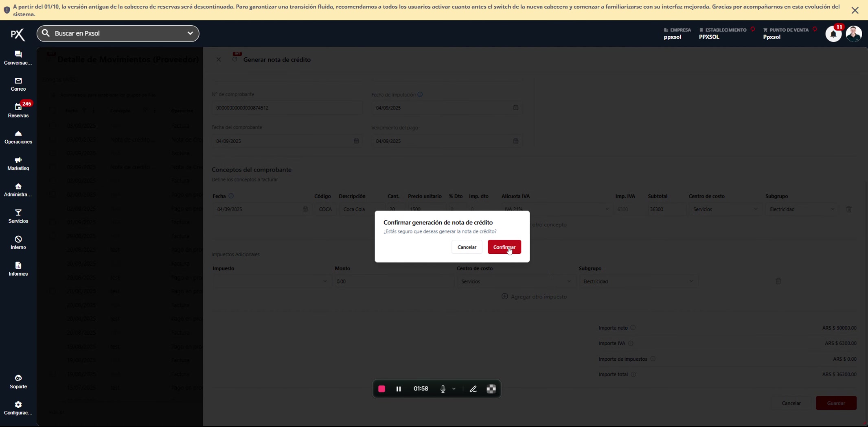The height and width of the screenshot is (427, 868).
Task: Pause the screen recording
Action: 399,389
